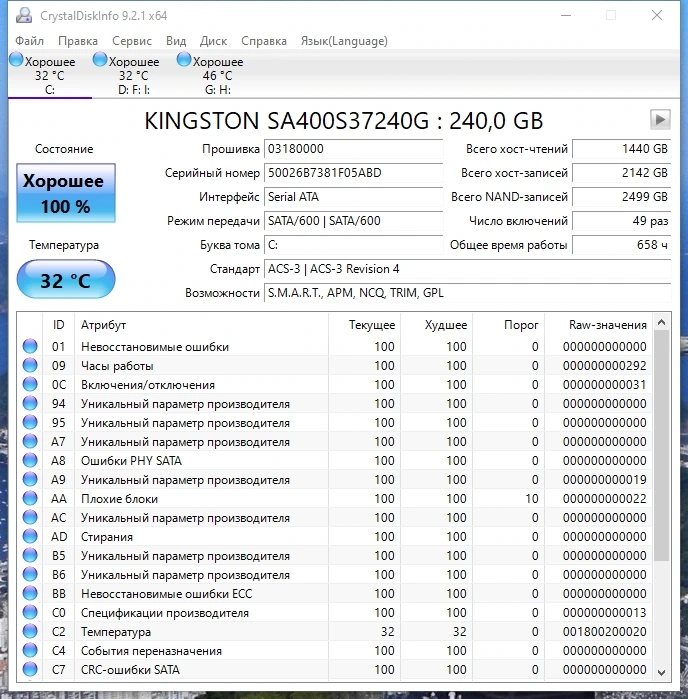
Task: Click the power-on count value 49 раз
Action: click(622, 221)
